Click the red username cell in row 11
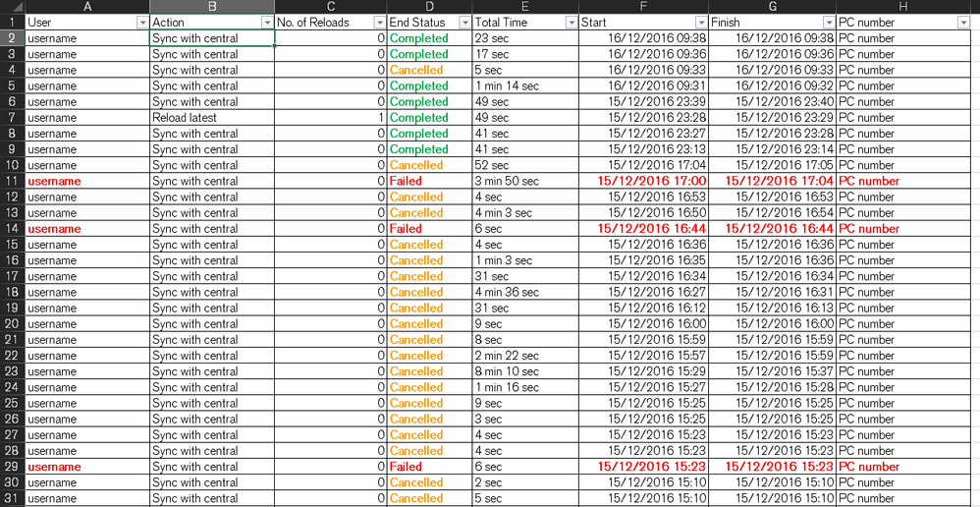980x507 pixels. click(x=86, y=182)
